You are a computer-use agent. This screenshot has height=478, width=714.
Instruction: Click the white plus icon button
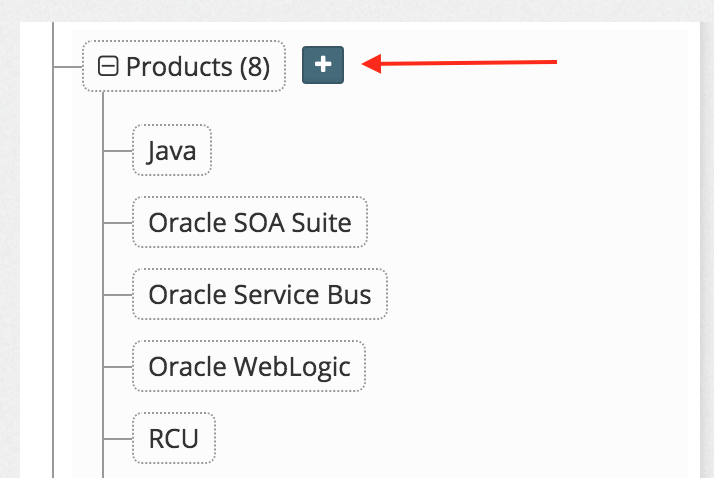322,65
